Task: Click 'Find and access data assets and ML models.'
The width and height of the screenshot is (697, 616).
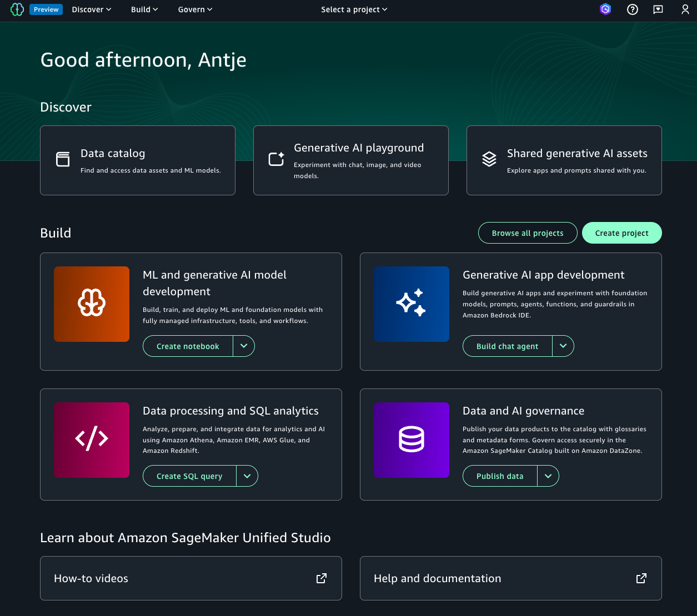Action: pyautogui.click(x=151, y=170)
